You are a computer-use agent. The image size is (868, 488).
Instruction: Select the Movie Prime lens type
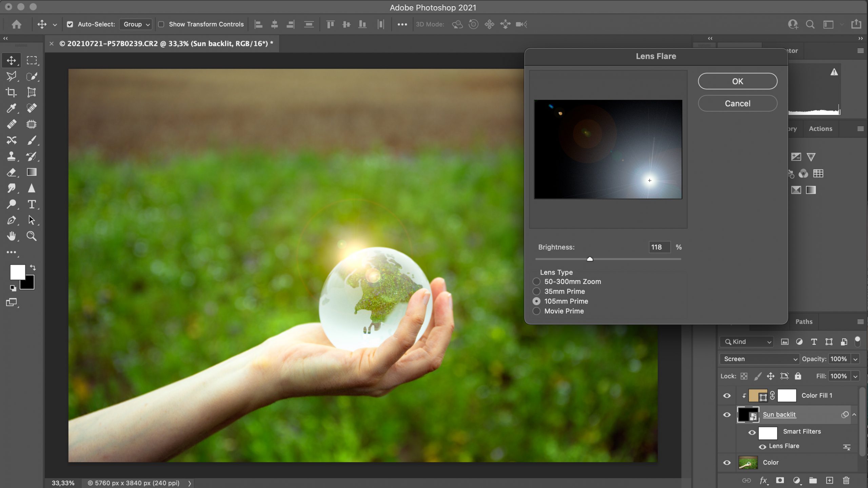[x=536, y=311]
